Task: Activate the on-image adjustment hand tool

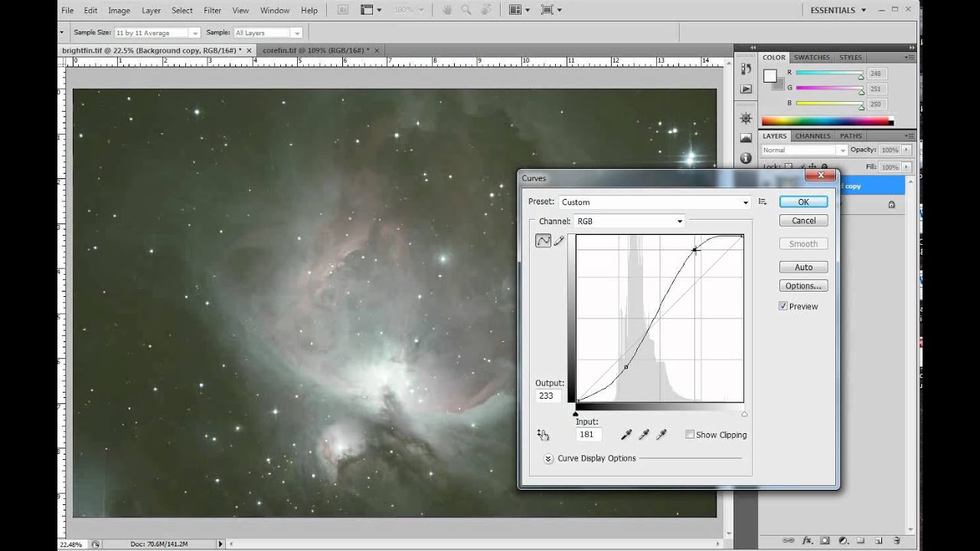Action: [x=543, y=435]
